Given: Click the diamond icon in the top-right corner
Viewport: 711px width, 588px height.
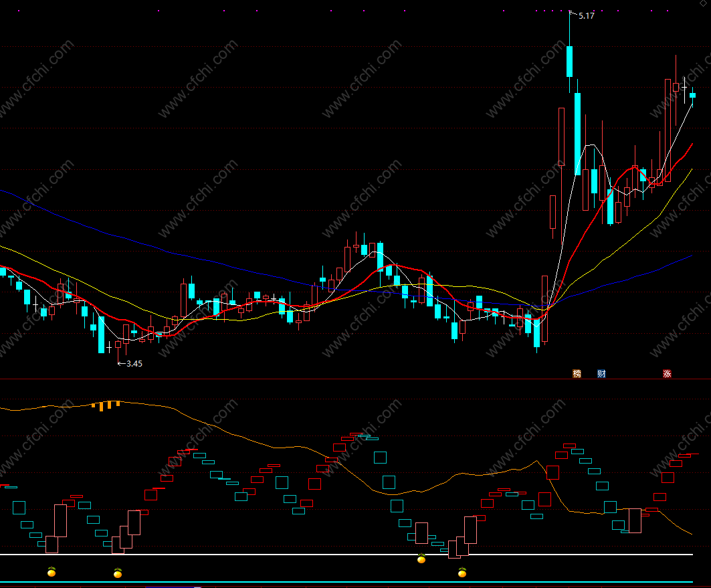Looking at the screenshot, I should [703, 3].
